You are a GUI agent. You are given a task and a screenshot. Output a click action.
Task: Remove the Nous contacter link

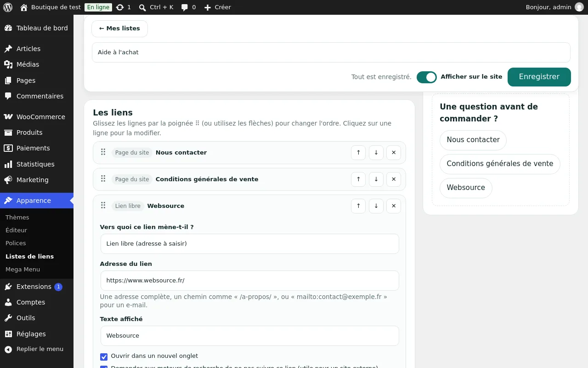click(x=394, y=153)
